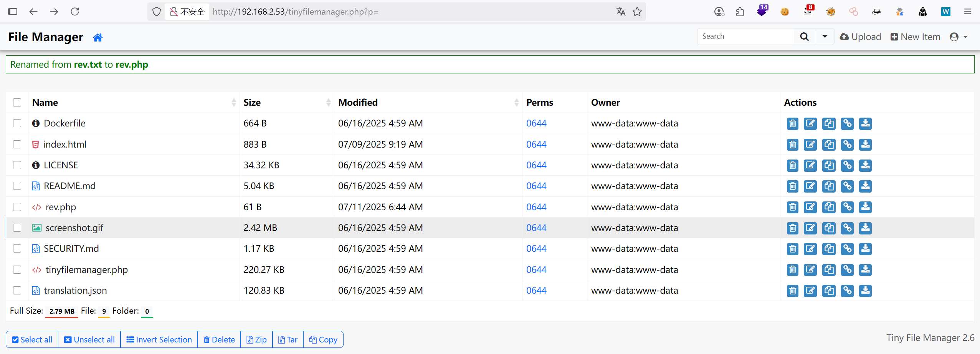
Task: Tick the checkbox for rev.php
Action: coord(17,207)
